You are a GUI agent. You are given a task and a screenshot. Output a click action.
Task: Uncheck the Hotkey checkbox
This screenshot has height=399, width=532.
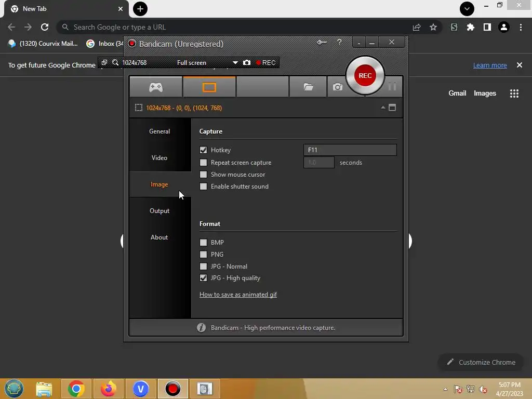[x=203, y=150]
